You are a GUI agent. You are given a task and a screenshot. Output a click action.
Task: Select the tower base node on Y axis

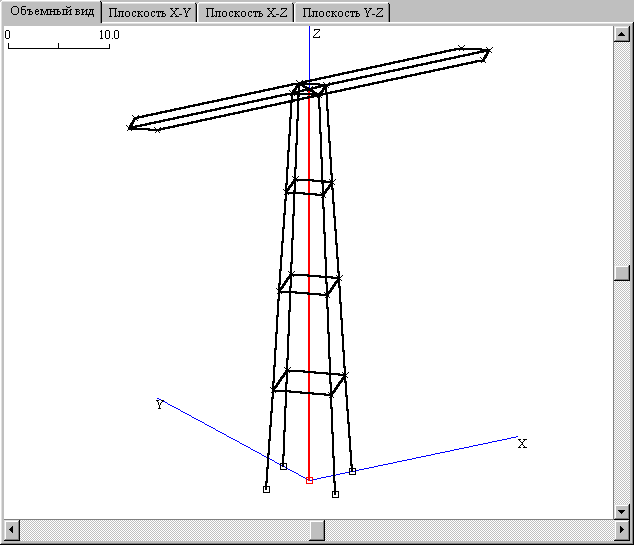click(x=283, y=466)
